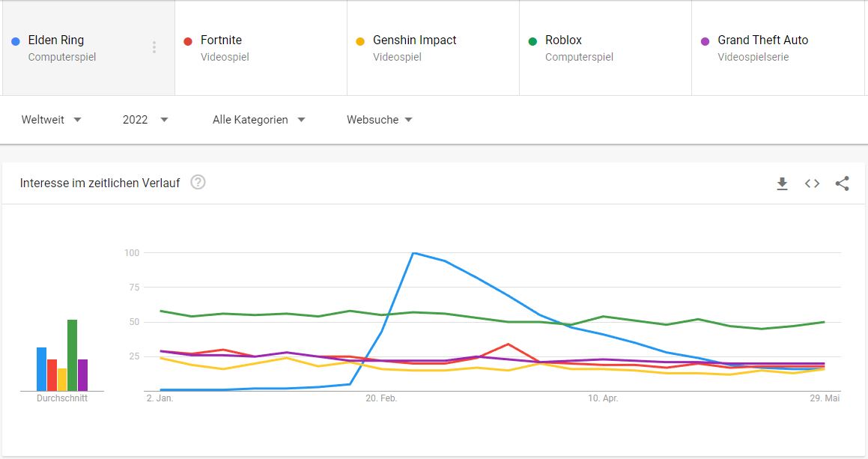The width and height of the screenshot is (868, 459).
Task: Expand the Weltweit region dropdown
Action: coord(51,120)
